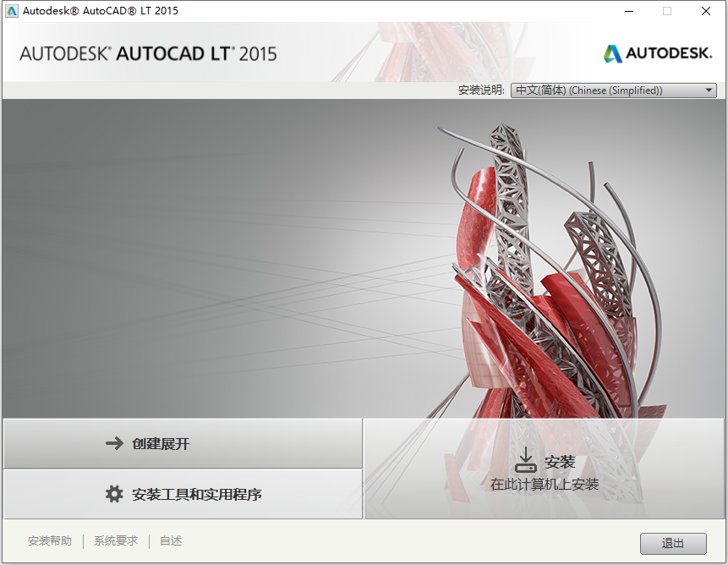Click the language dropdown arrow
Viewport: 728px width, 565px height.
[x=709, y=90]
